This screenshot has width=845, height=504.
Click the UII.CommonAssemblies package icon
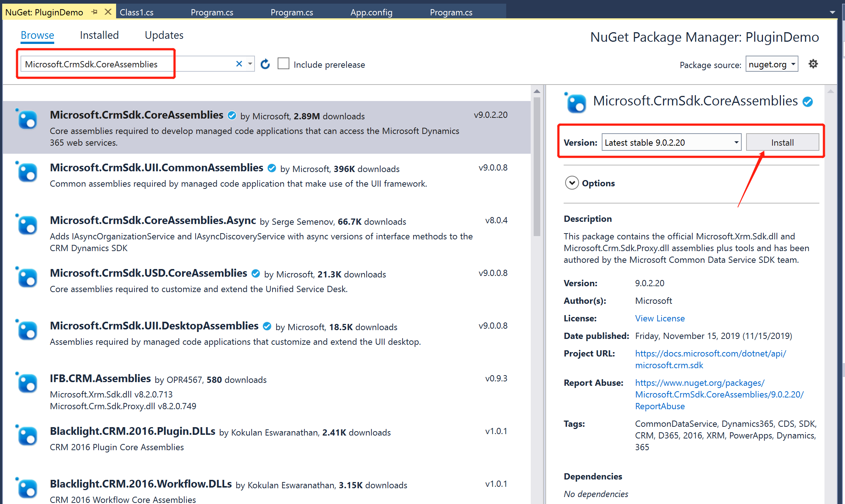click(x=27, y=172)
